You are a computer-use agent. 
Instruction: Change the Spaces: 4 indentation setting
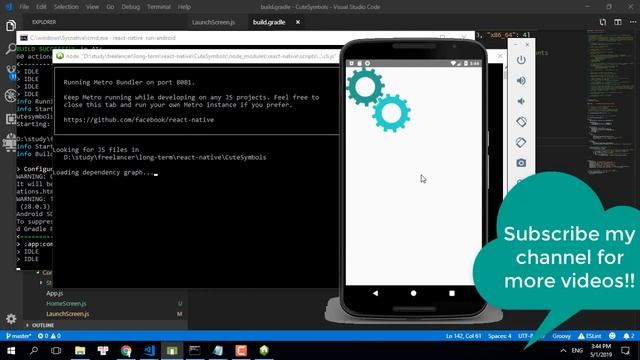click(500, 336)
